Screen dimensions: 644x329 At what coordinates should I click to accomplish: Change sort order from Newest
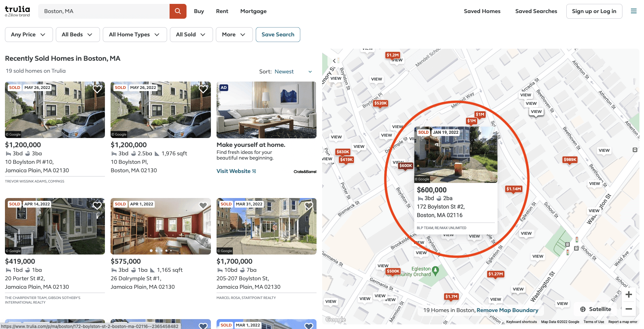point(293,72)
